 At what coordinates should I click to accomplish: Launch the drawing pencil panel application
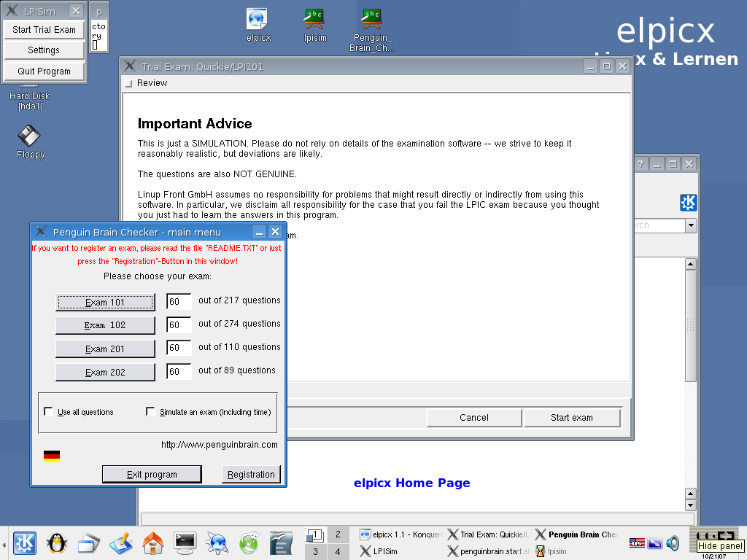[x=121, y=542]
